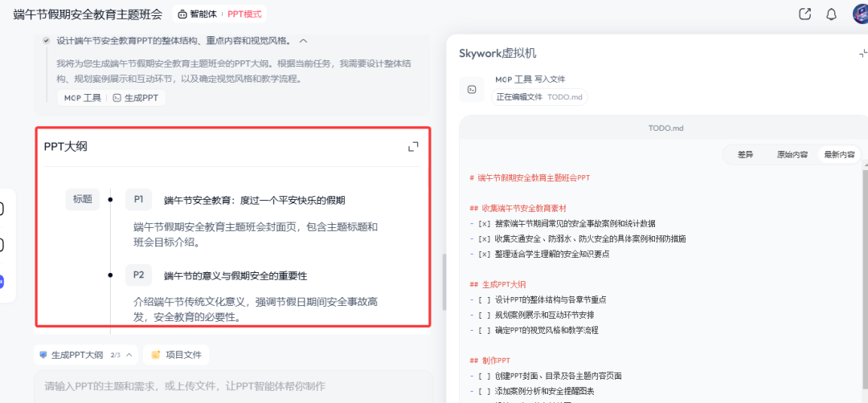Screen dimensions: 868x403
Task: Click title 端午节假期安全教育主题班会
Action: coord(88,14)
